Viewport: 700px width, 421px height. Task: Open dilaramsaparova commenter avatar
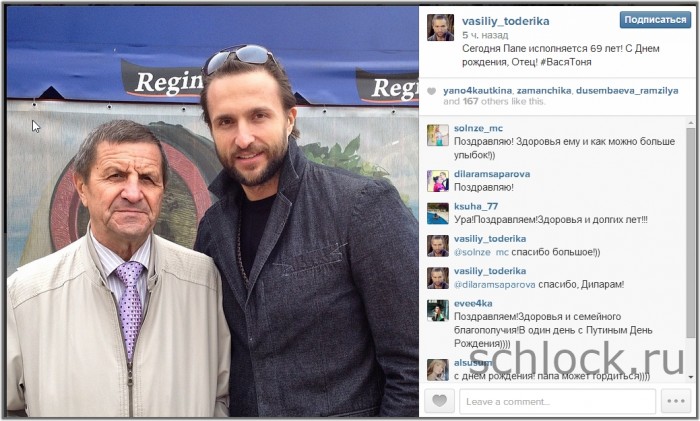(438, 181)
